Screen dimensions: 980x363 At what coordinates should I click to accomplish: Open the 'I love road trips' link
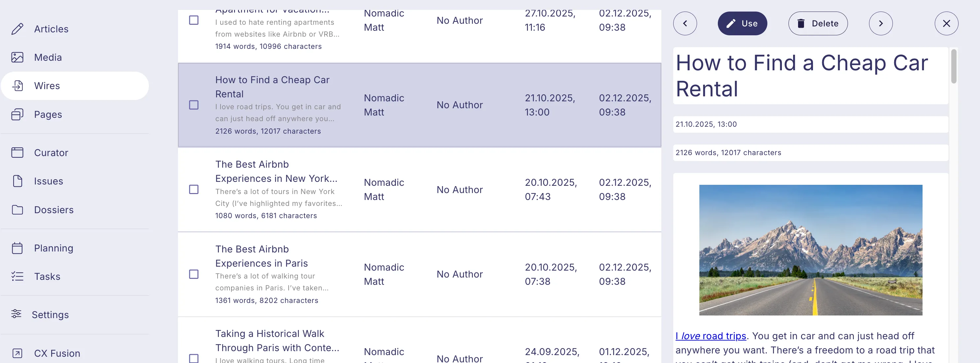[x=711, y=336]
